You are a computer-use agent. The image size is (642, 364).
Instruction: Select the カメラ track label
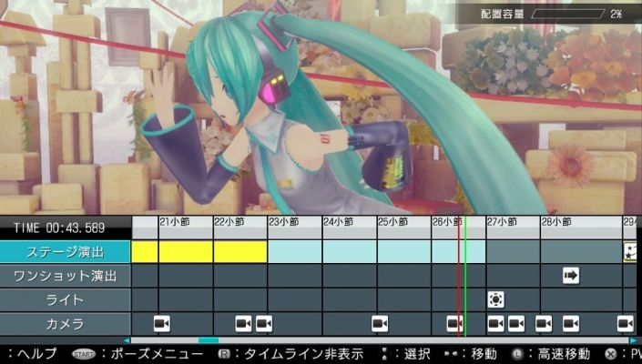point(66,323)
